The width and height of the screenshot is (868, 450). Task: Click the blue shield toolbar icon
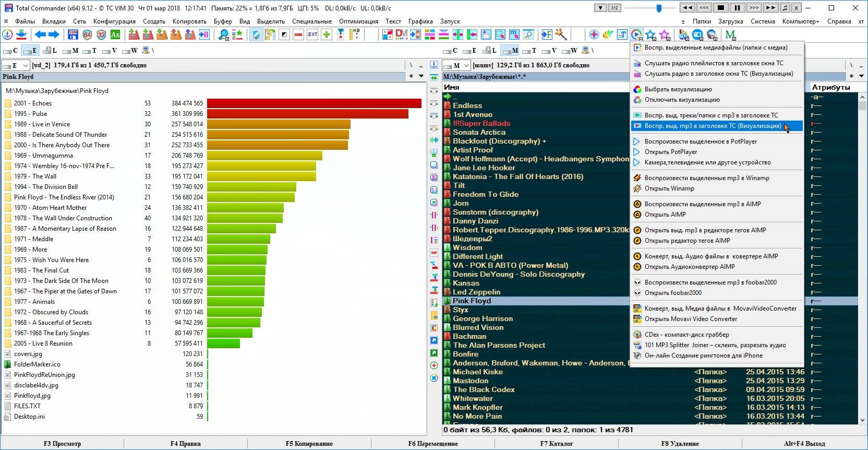pyautogui.click(x=256, y=35)
